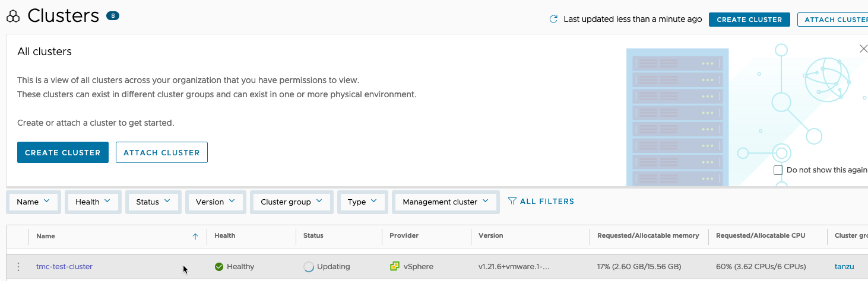Open the Type filter dropdown

click(x=362, y=202)
